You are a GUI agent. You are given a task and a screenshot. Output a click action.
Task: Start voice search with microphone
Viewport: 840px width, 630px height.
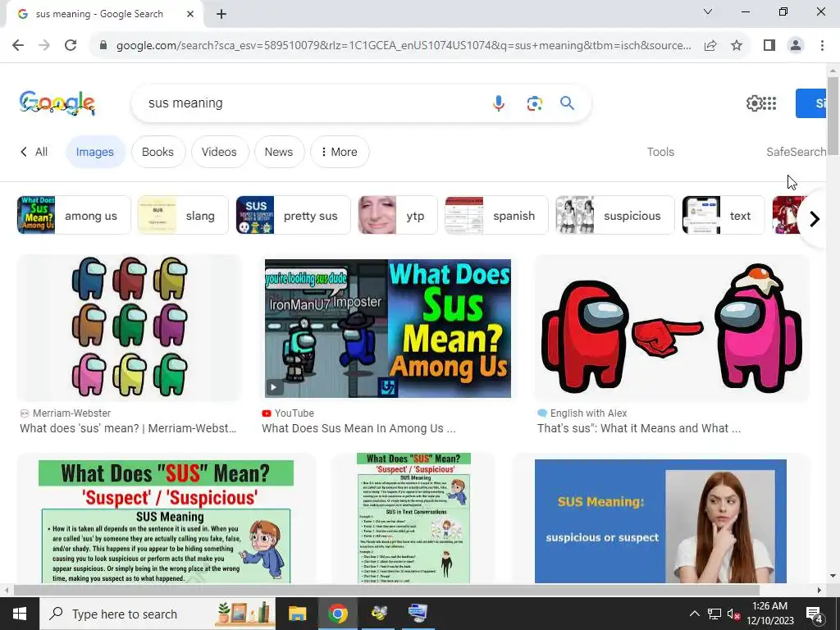pos(498,103)
